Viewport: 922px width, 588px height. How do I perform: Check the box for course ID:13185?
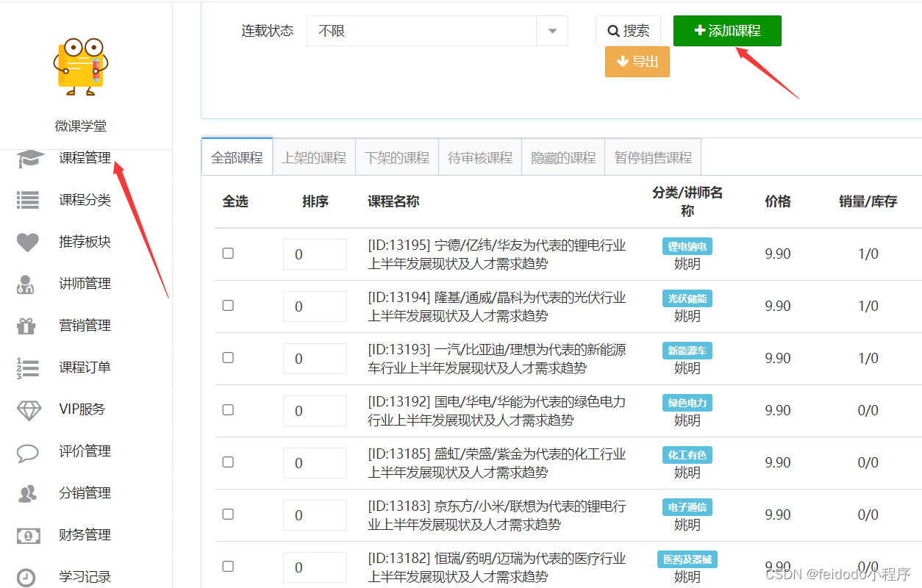pyautogui.click(x=228, y=462)
